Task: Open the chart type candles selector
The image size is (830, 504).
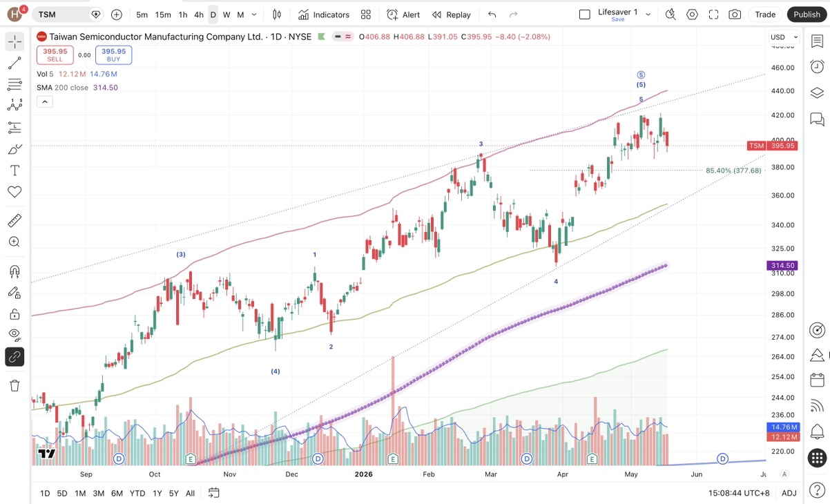Action: coord(277,14)
